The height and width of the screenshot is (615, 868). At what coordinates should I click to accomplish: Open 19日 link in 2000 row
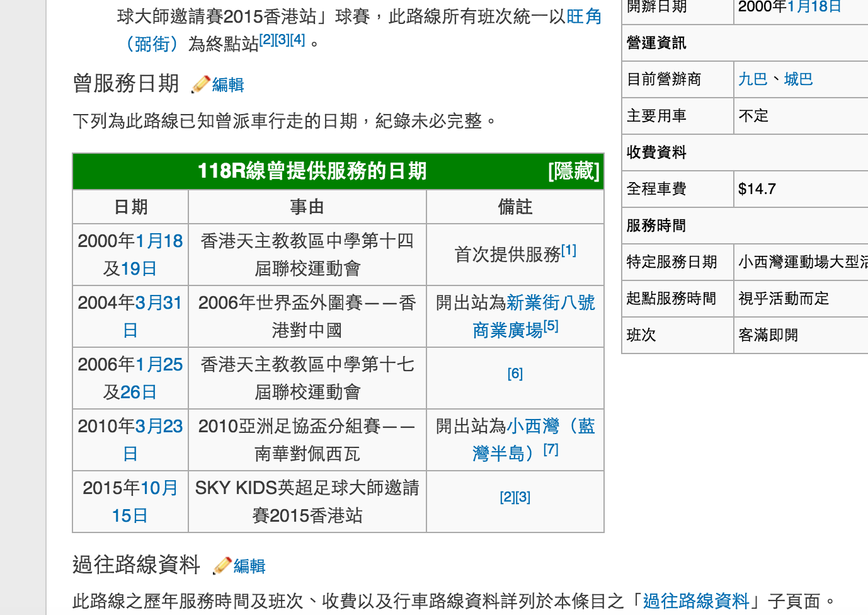pyautogui.click(x=138, y=268)
